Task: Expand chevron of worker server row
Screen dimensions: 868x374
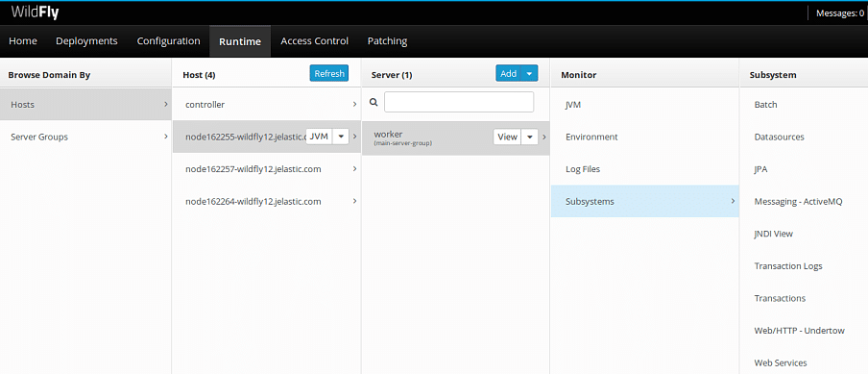Action: click(544, 137)
